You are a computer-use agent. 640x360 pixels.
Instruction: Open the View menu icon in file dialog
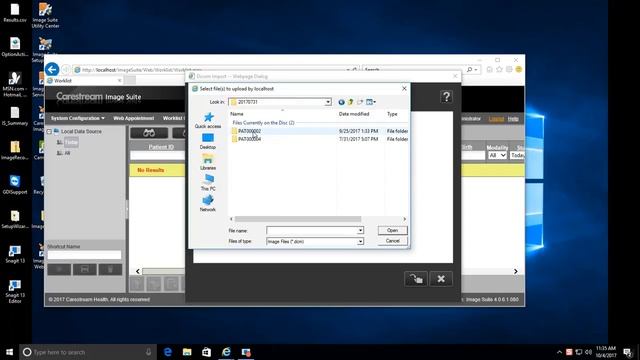[371, 102]
